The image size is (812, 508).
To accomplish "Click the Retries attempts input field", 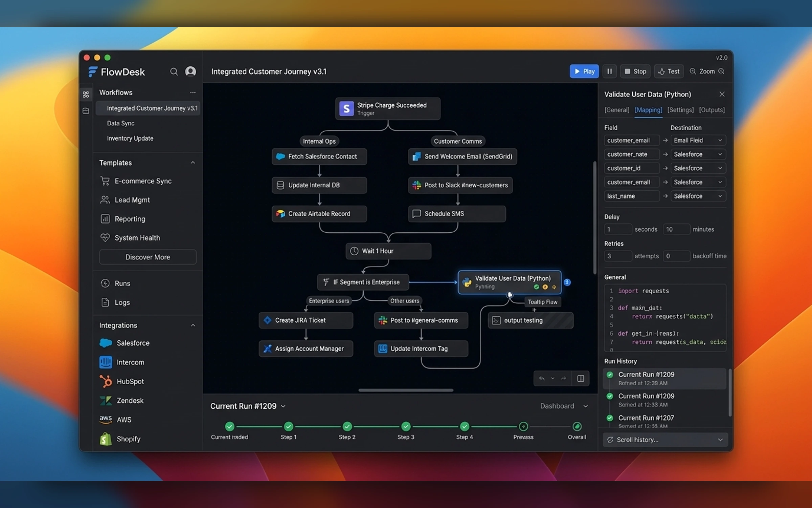I will (x=618, y=256).
